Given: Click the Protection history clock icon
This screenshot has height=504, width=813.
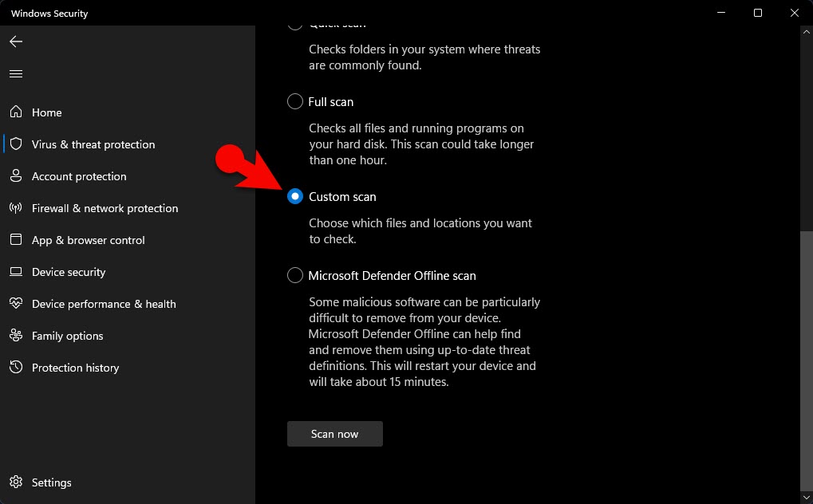Looking at the screenshot, I should click(16, 368).
